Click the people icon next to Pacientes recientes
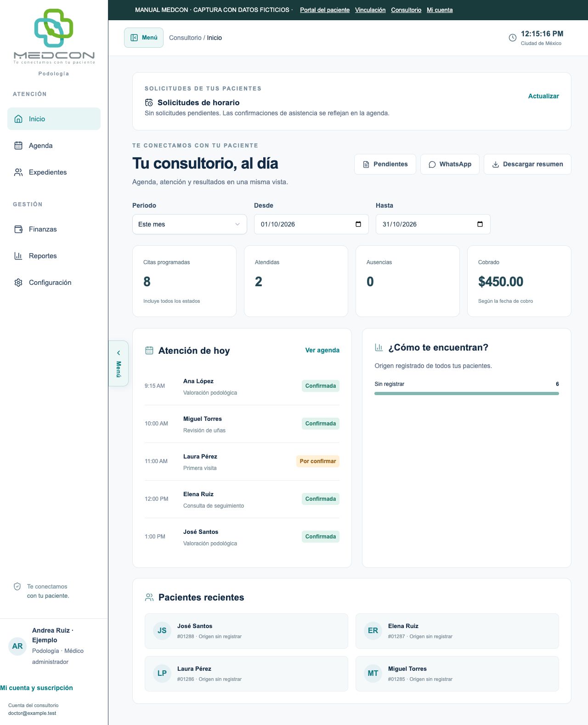 click(149, 597)
